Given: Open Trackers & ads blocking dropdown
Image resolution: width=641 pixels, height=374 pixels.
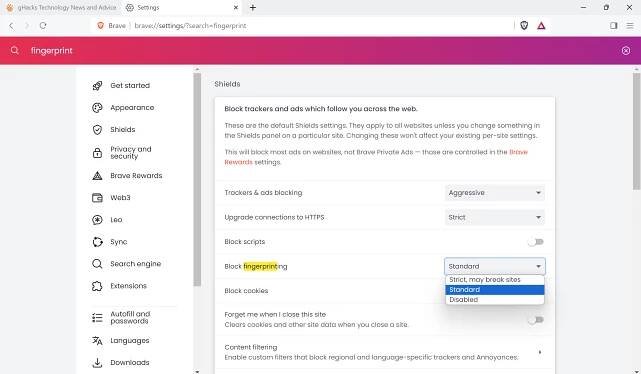Looking at the screenshot, I should pos(495,193).
